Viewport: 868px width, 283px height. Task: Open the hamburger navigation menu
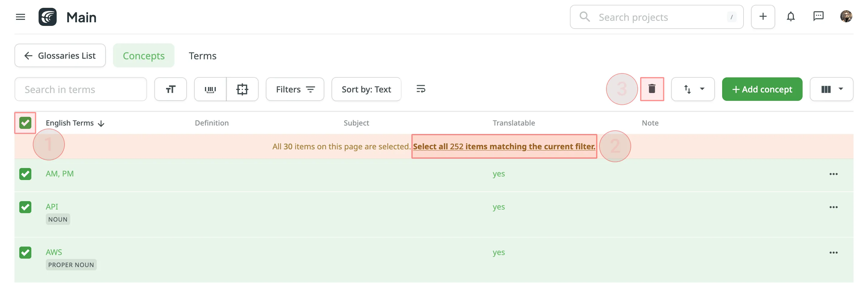point(20,17)
